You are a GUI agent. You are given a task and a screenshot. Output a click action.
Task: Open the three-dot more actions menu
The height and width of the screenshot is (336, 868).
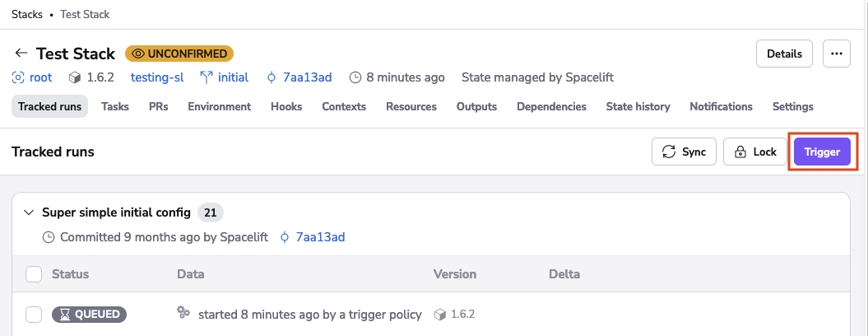pyautogui.click(x=837, y=54)
